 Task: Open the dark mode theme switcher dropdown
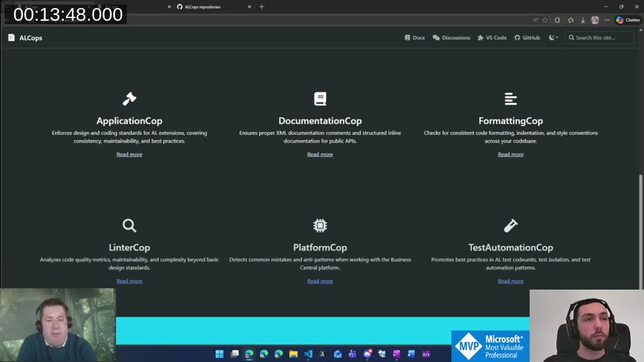click(553, 38)
